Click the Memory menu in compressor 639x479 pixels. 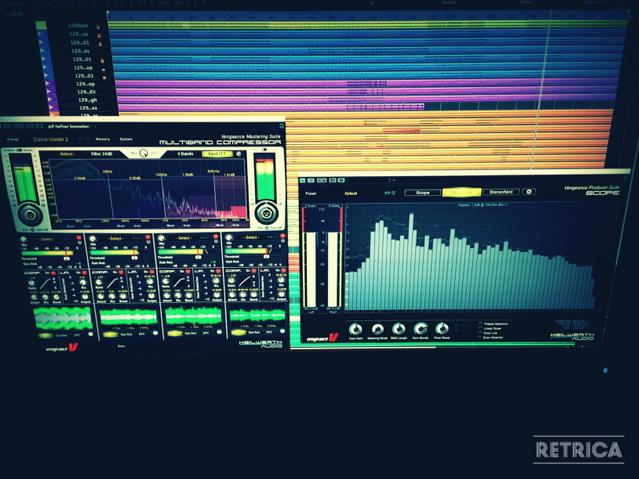pos(103,139)
